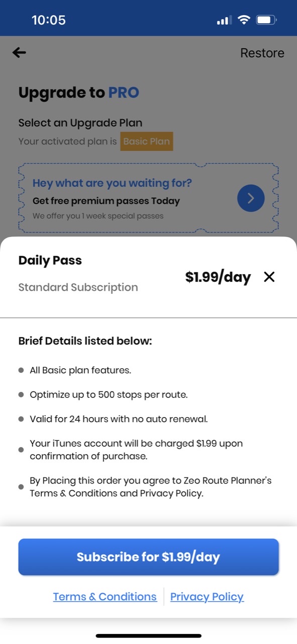Open Privacy Policy link

tap(207, 597)
